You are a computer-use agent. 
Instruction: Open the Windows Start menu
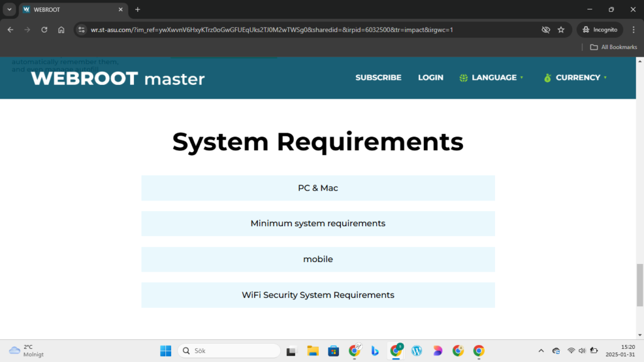165,351
